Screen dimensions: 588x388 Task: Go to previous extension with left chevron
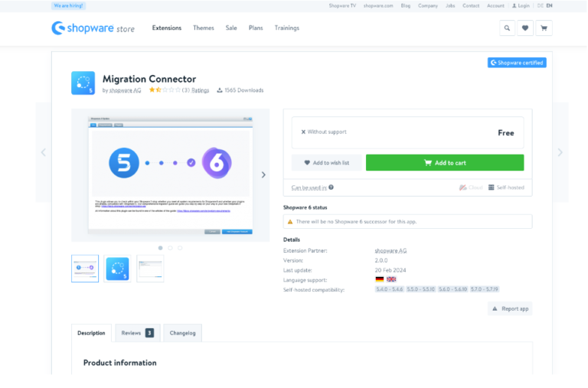pyautogui.click(x=43, y=152)
